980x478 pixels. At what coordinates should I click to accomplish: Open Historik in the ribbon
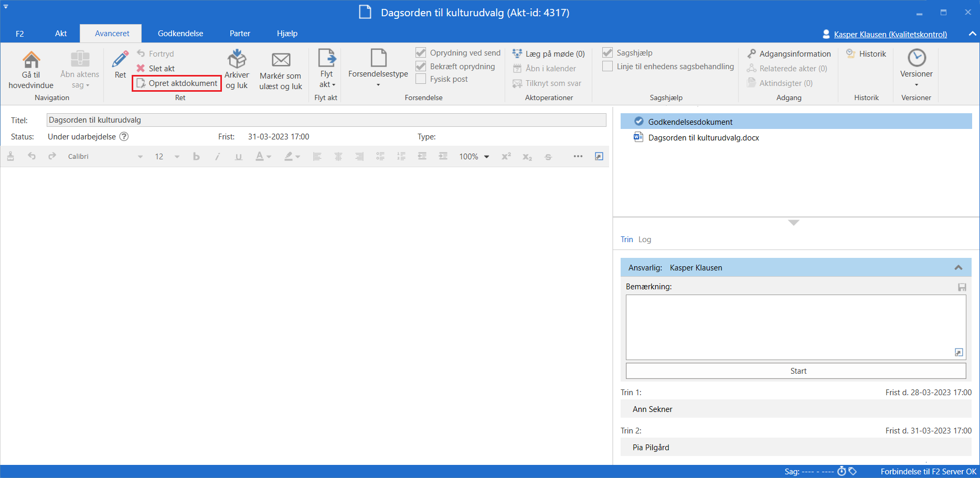tap(866, 53)
